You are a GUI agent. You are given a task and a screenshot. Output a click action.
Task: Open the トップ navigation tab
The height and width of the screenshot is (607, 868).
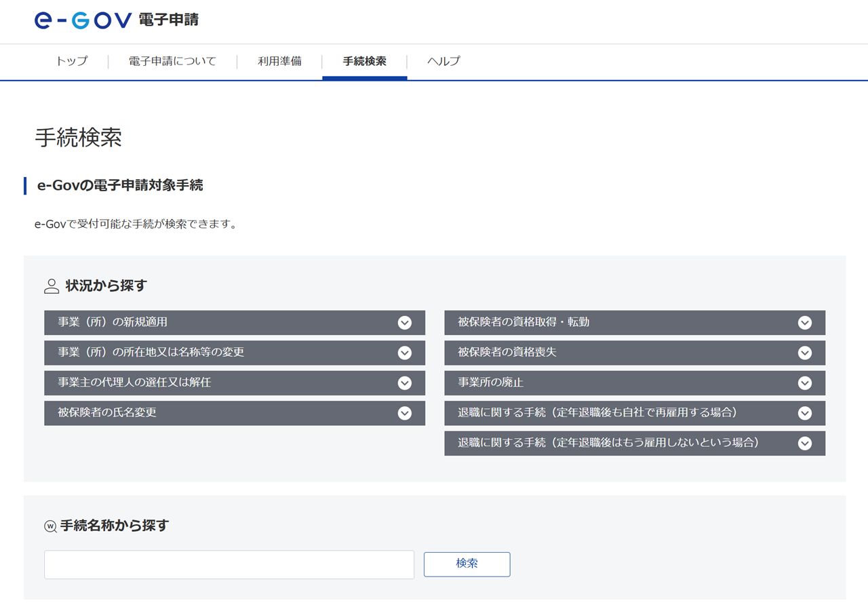click(x=72, y=62)
